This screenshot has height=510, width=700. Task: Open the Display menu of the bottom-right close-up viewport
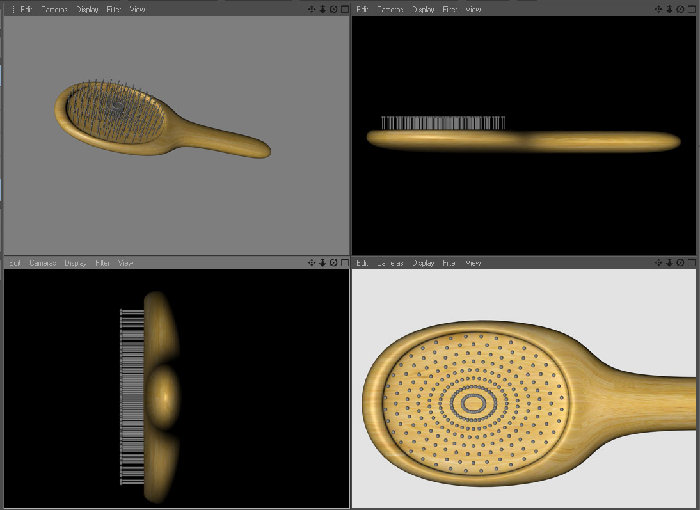pyautogui.click(x=423, y=263)
